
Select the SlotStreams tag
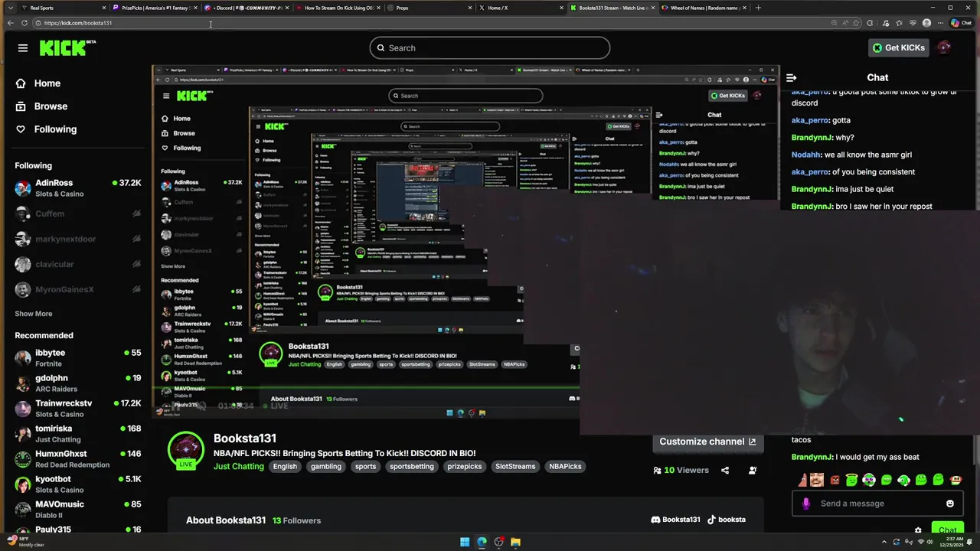pyautogui.click(x=515, y=466)
